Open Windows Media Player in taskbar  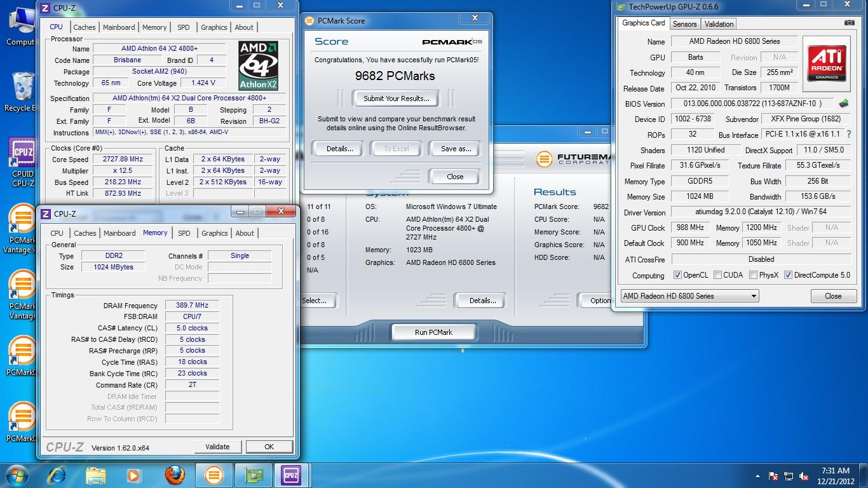(134, 475)
